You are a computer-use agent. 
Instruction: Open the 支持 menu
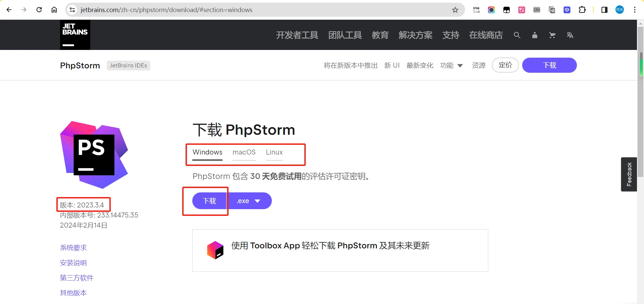tap(451, 35)
